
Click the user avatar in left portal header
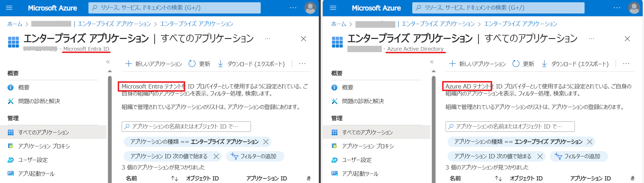310,8
